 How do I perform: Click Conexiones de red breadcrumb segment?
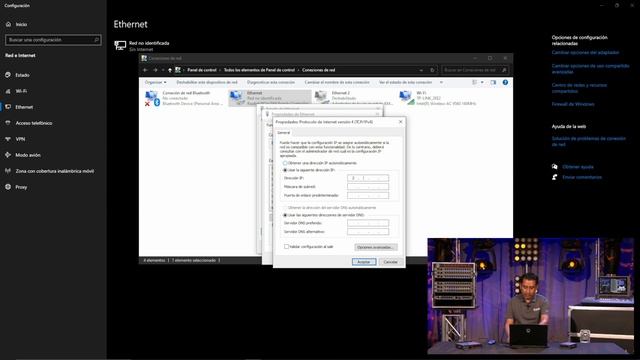tap(318, 70)
